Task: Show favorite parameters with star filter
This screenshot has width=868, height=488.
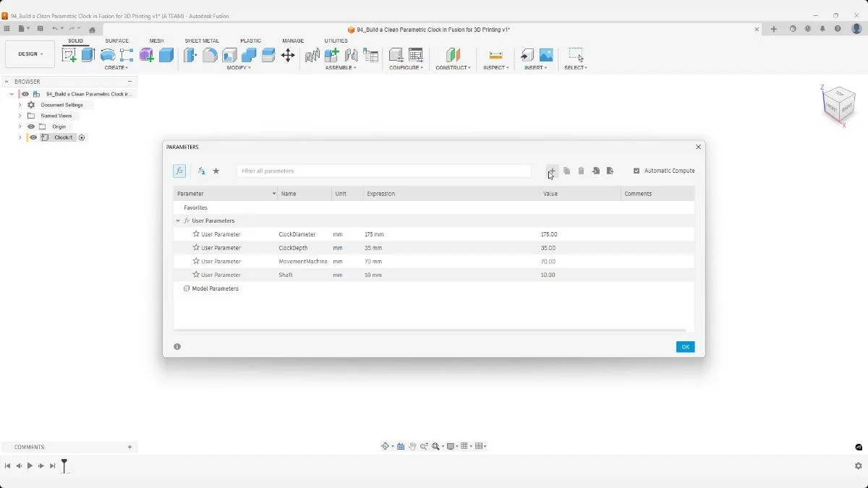Action: click(216, 171)
